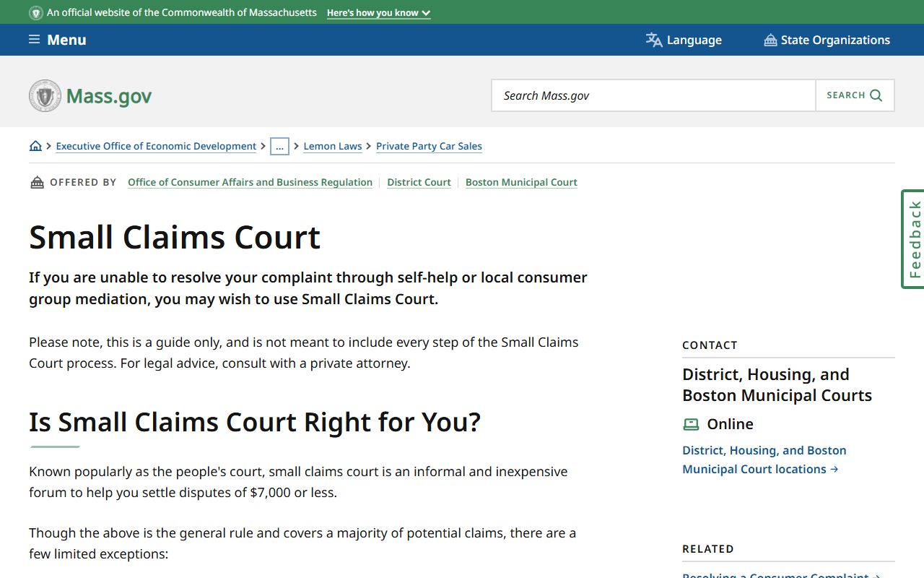Click the magnifying glass search icon
Viewport: 924px width, 578px height.
(876, 95)
